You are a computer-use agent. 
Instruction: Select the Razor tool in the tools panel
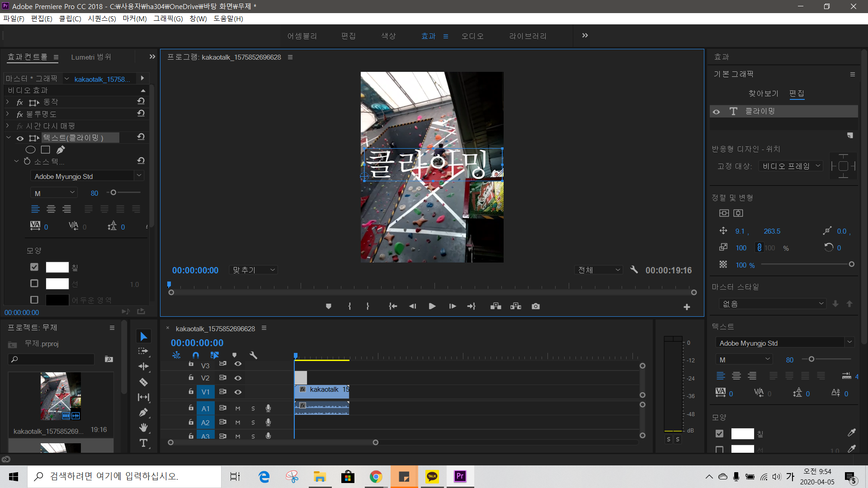click(x=143, y=382)
